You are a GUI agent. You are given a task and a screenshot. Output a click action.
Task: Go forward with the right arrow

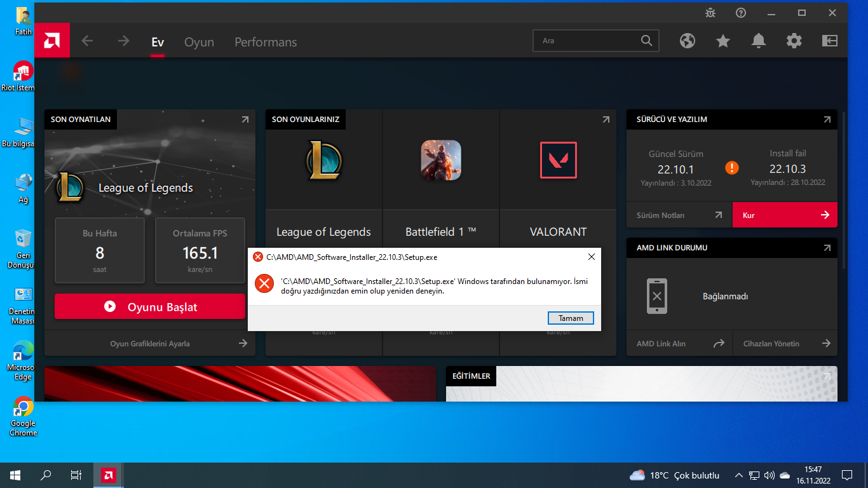pos(123,41)
